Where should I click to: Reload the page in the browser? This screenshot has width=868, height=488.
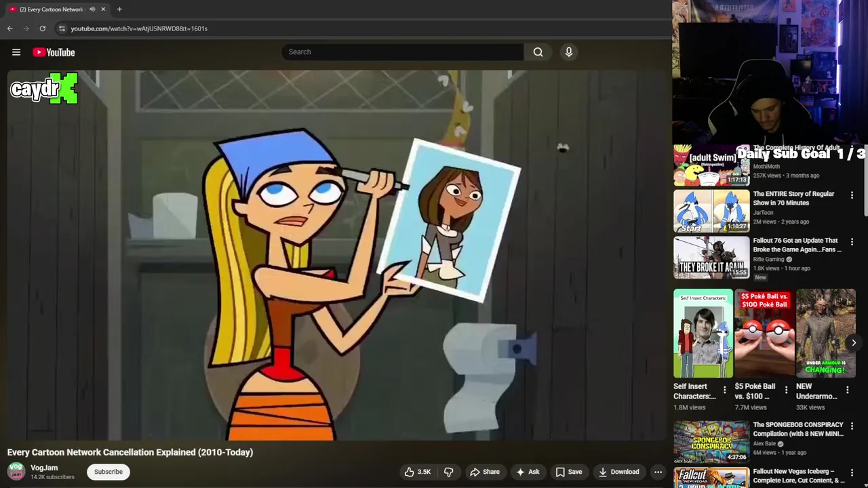pyautogui.click(x=42, y=28)
